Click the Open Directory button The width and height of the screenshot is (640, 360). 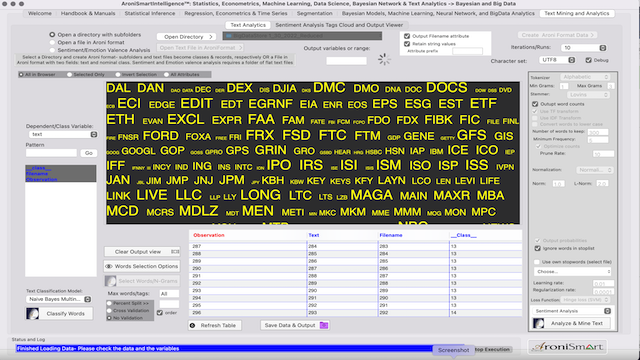(x=187, y=37)
